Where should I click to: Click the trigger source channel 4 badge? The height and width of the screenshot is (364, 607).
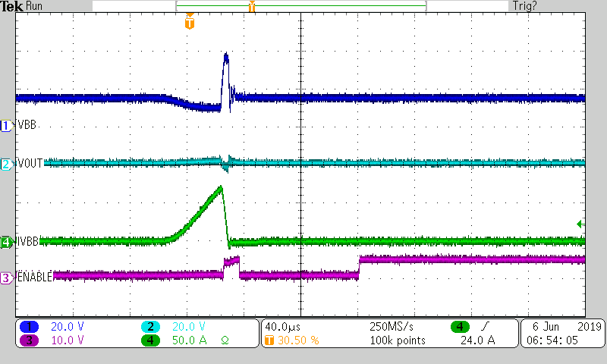point(460,327)
